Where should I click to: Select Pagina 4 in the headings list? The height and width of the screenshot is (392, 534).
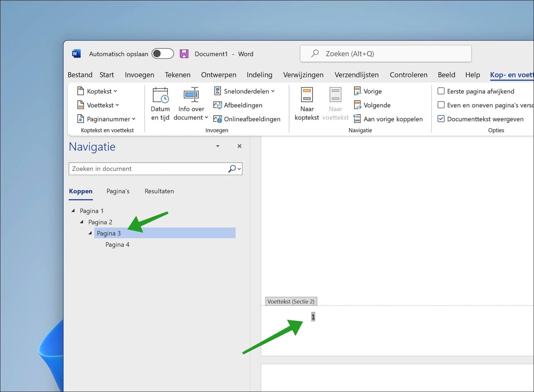117,244
